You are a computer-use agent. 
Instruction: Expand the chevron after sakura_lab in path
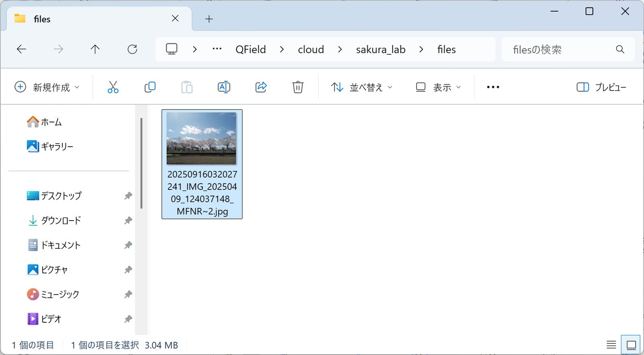[x=421, y=49]
